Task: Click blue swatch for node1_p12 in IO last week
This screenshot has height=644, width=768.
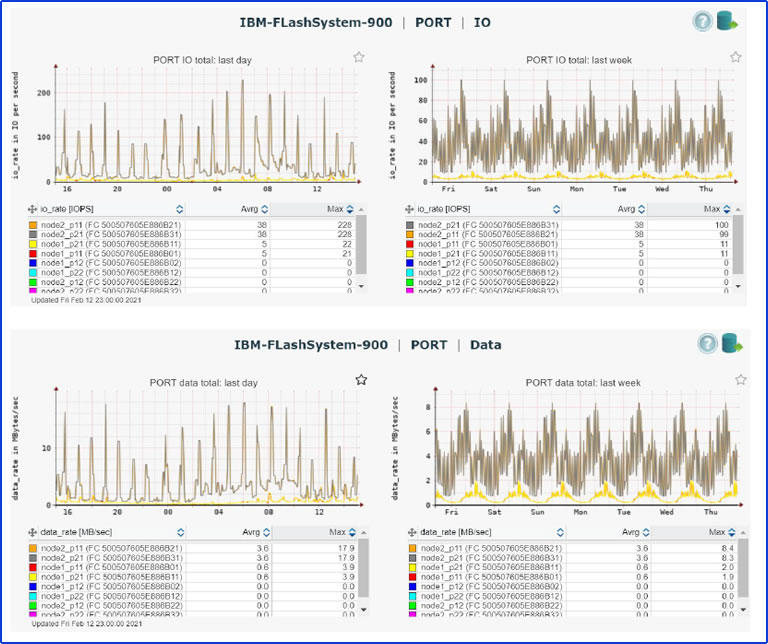Action: (x=410, y=263)
